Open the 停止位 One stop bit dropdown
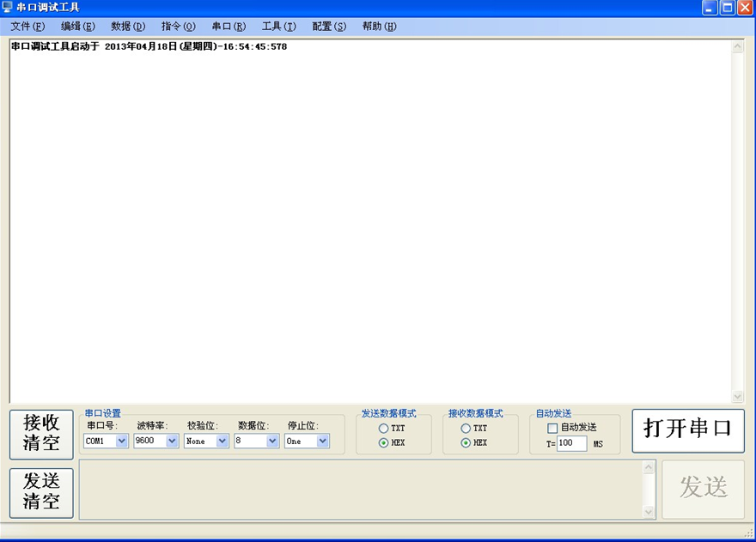The width and height of the screenshot is (756, 542). (x=320, y=441)
